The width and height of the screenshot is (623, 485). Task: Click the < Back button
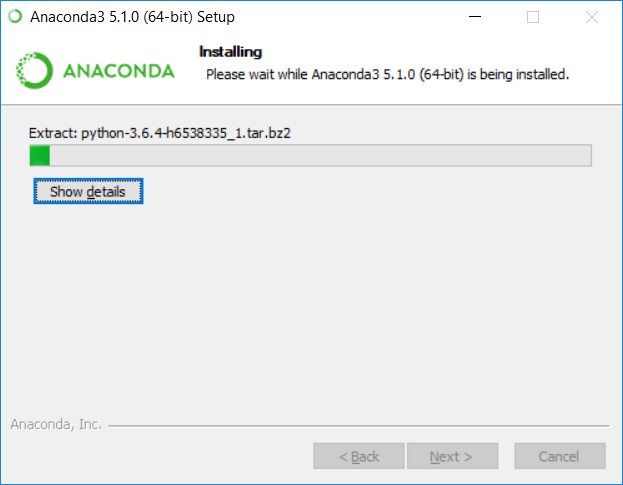click(358, 456)
